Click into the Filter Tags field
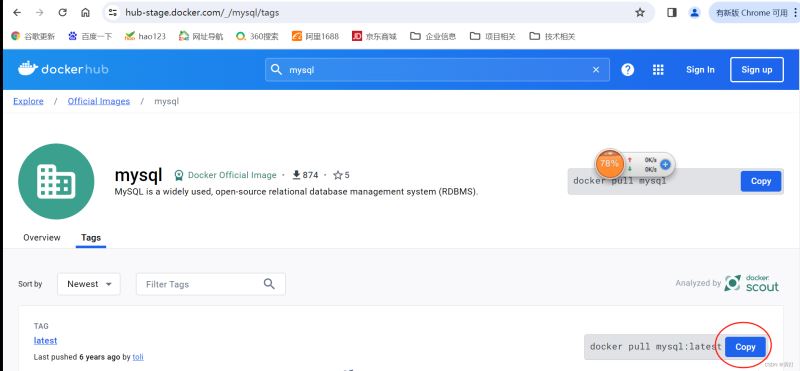 coord(210,284)
